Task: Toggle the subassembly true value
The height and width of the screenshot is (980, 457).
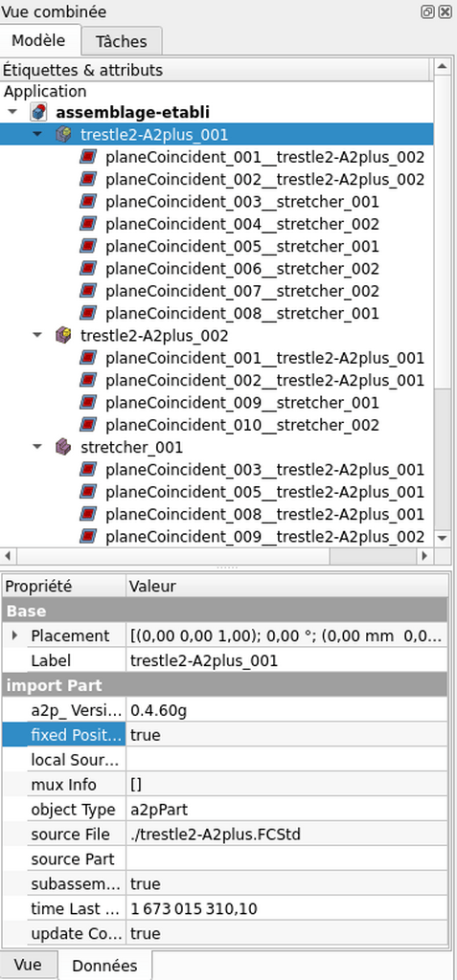Action: coord(286,883)
